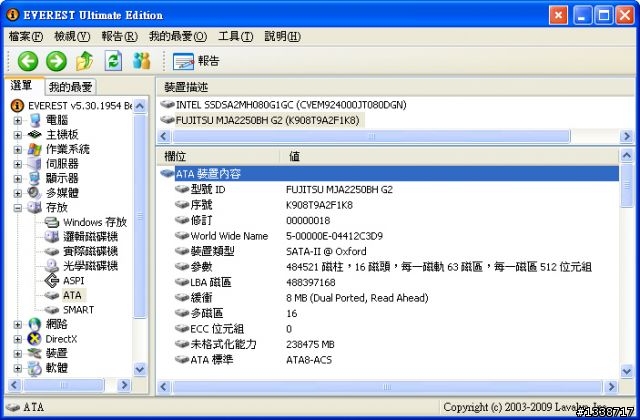Click the 裝置描述 column header
The image size is (640, 420).
186,87
